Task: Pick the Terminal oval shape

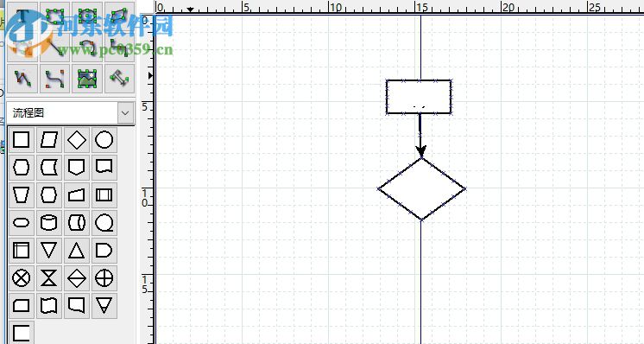Action: pos(21,223)
